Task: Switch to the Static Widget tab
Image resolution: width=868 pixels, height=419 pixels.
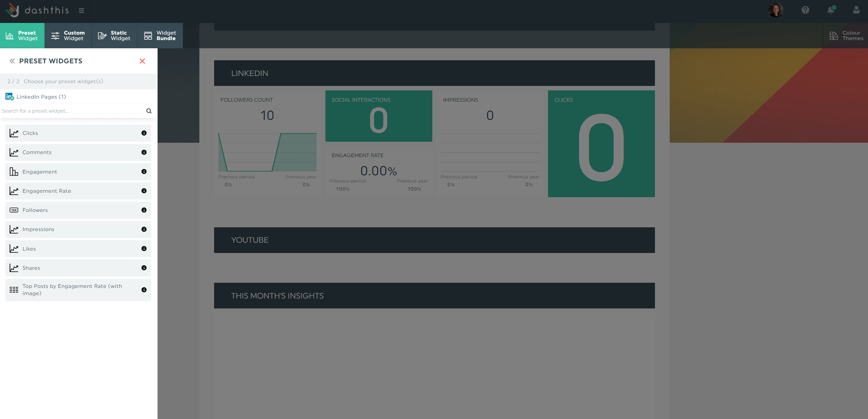Action: coord(114,36)
